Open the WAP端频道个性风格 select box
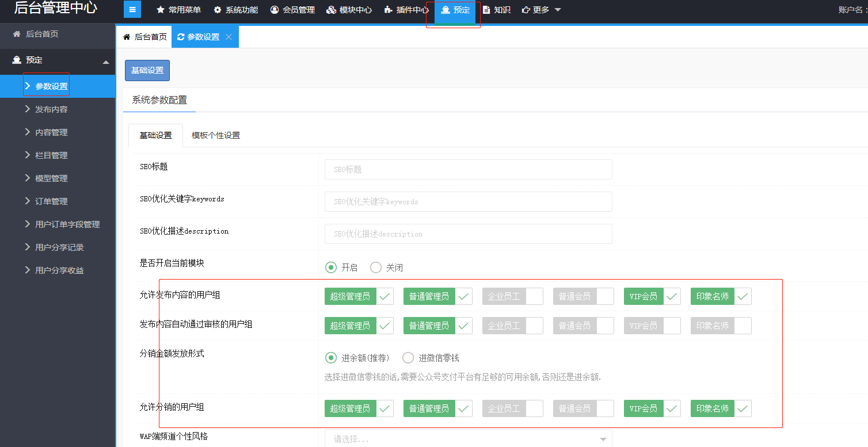The width and height of the screenshot is (868, 447). click(468, 439)
